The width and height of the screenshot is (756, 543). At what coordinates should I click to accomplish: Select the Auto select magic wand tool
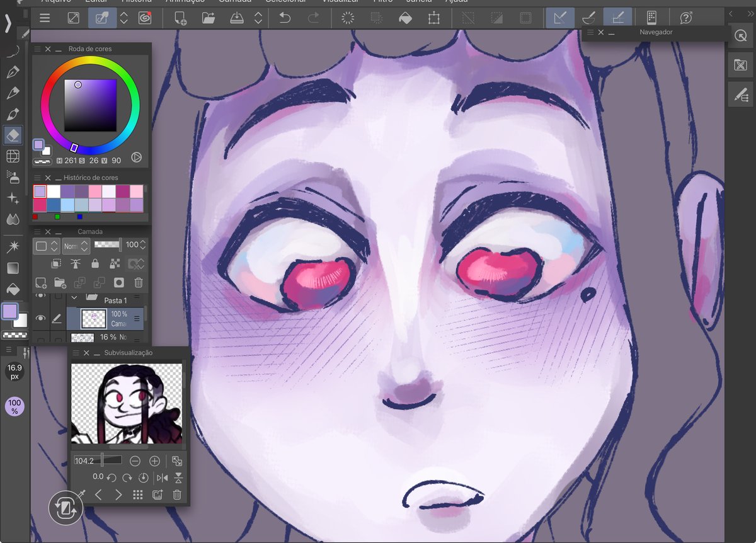(x=13, y=246)
